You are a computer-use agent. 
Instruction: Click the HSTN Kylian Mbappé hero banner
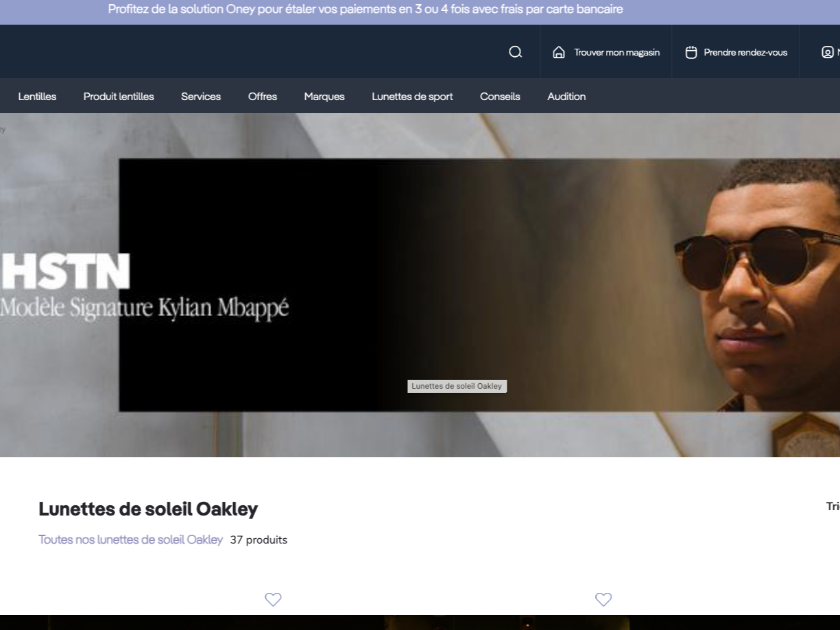click(420, 285)
